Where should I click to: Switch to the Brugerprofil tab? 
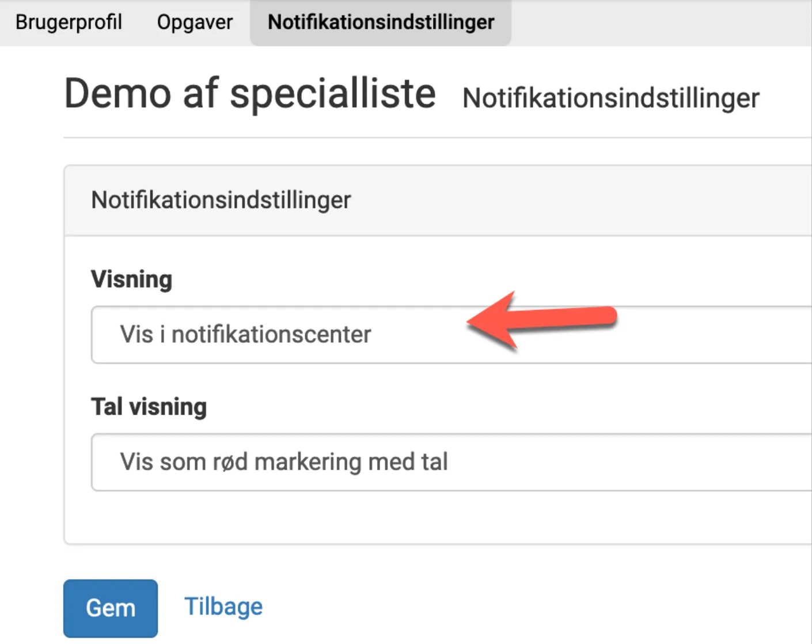coord(69,22)
